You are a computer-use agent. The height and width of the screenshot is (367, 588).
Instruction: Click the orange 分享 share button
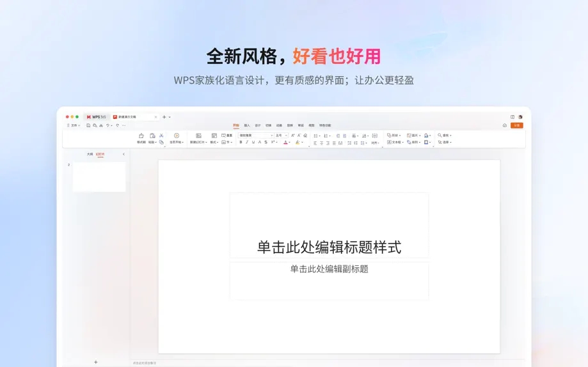pyautogui.click(x=517, y=125)
